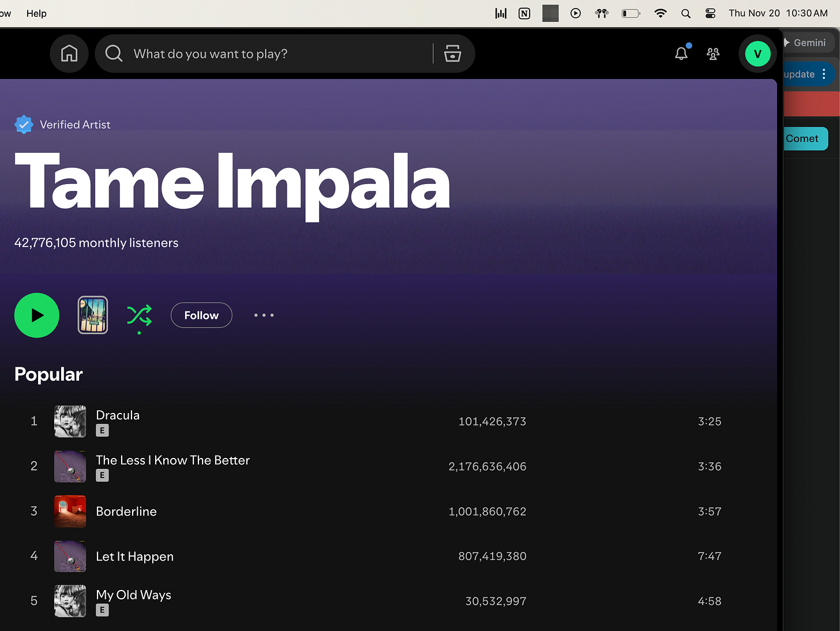Click track number 1 beside Dracula
The width and height of the screenshot is (840, 631).
click(x=34, y=422)
